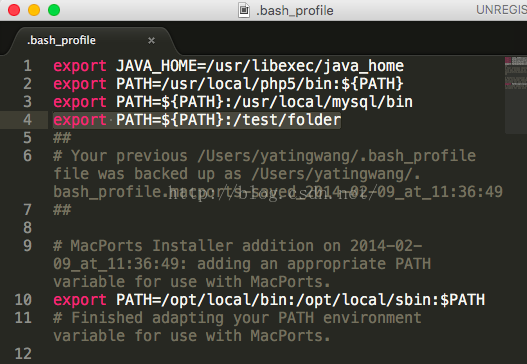The width and height of the screenshot is (527, 364).
Task: Click the PATH=/usr/local/php5/bin:${PATH} text
Action: pos(259,84)
